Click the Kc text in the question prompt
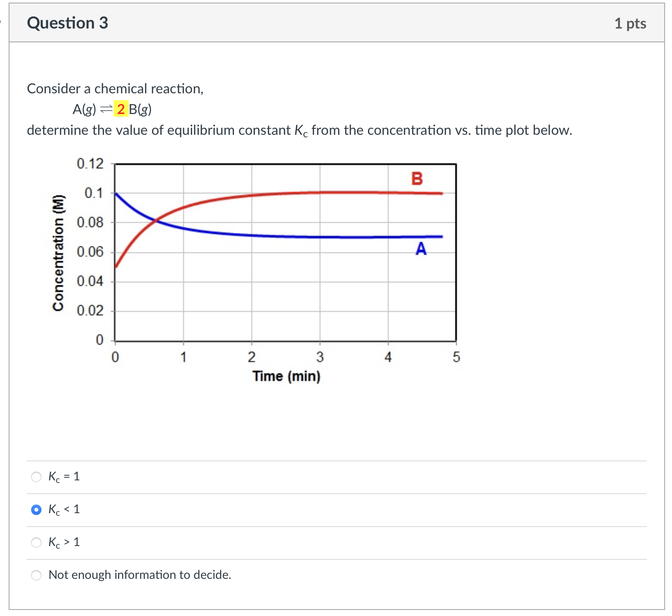 [x=301, y=130]
